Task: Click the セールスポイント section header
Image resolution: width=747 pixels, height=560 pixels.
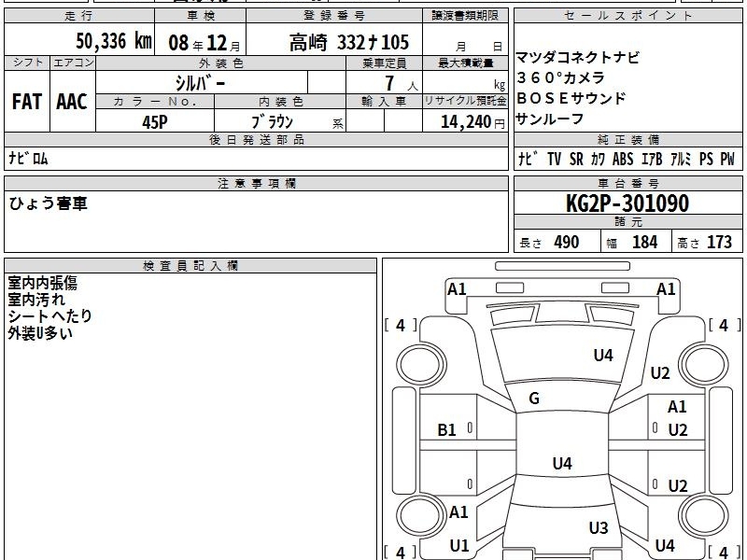Action: click(x=627, y=16)
